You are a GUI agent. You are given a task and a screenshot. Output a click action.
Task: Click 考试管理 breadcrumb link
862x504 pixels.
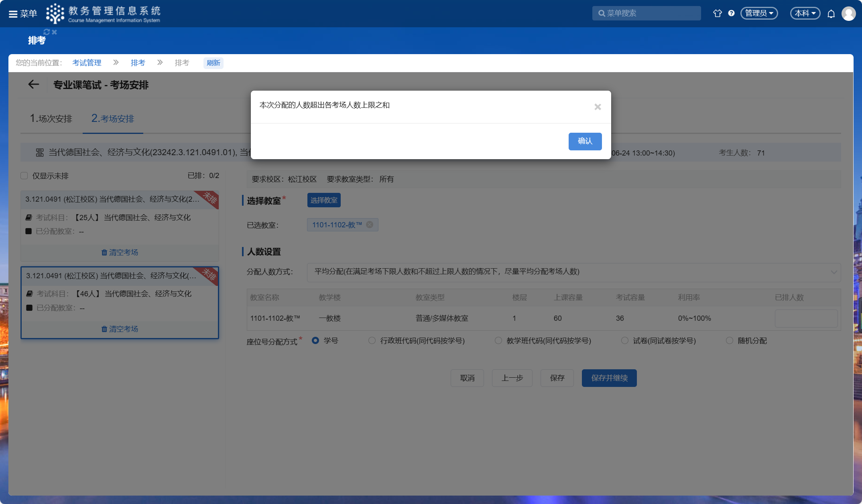pos(87,63)
